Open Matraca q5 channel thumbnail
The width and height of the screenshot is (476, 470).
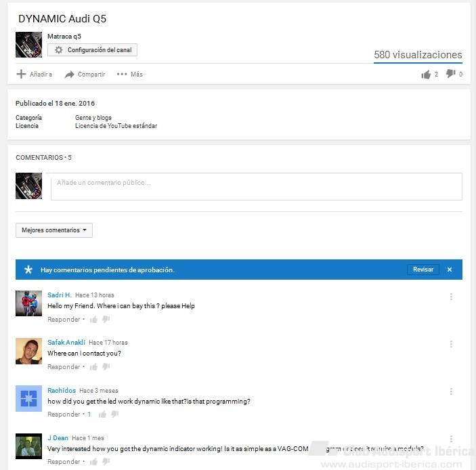pos(29,45)
